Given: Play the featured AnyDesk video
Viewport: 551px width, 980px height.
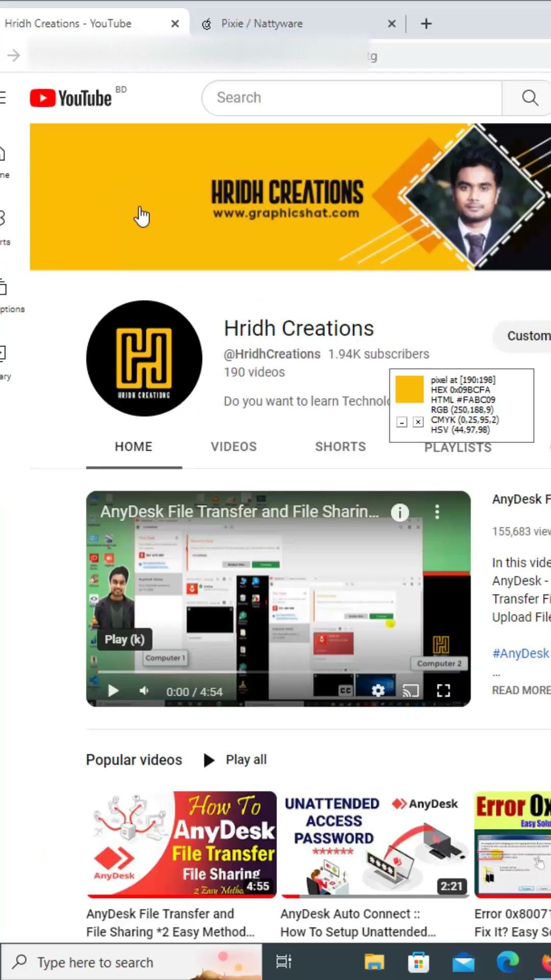Looking at the screenshot, I should 113,691.
